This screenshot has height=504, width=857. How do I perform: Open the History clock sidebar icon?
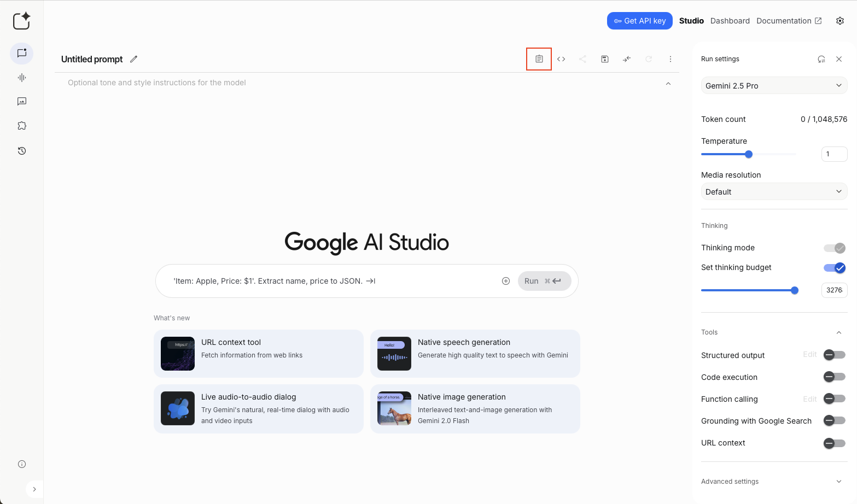pos(22,151)
